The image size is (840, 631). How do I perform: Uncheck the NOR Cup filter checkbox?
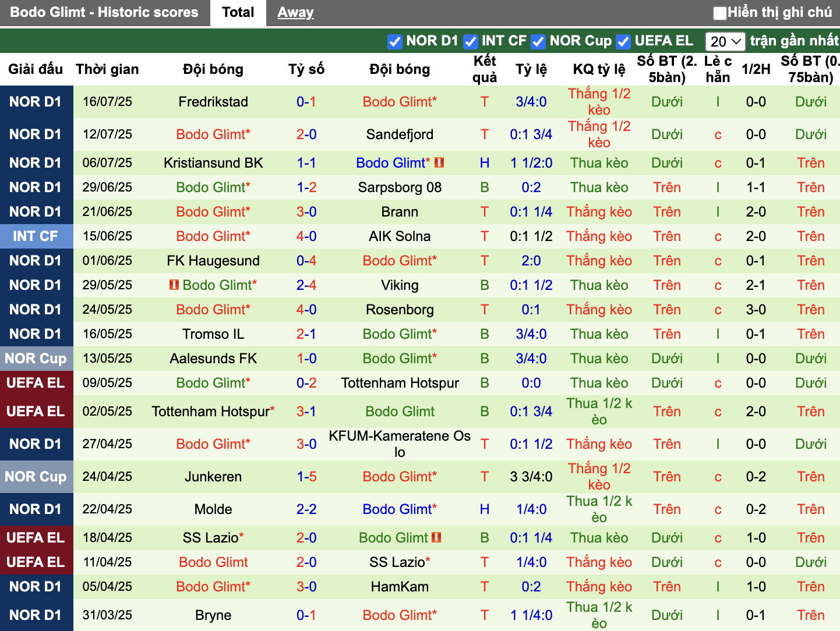pyautogui.click(x=538, y=41)
